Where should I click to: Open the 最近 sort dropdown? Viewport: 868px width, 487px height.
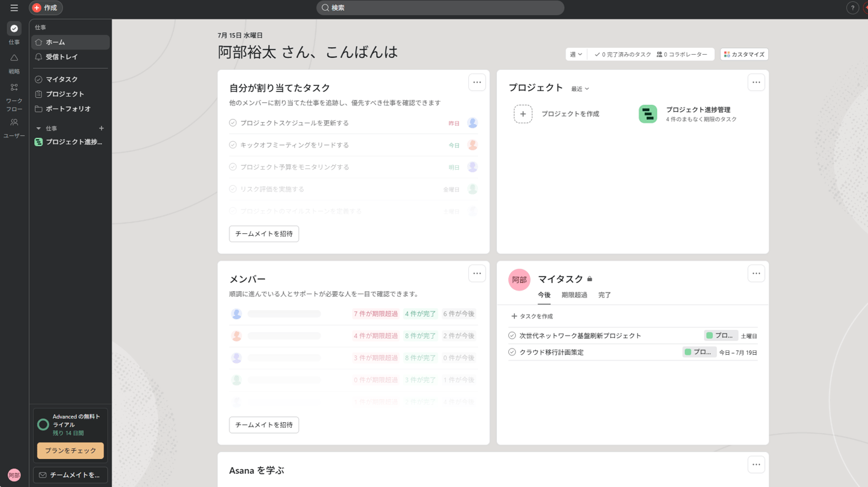point(580,89)
